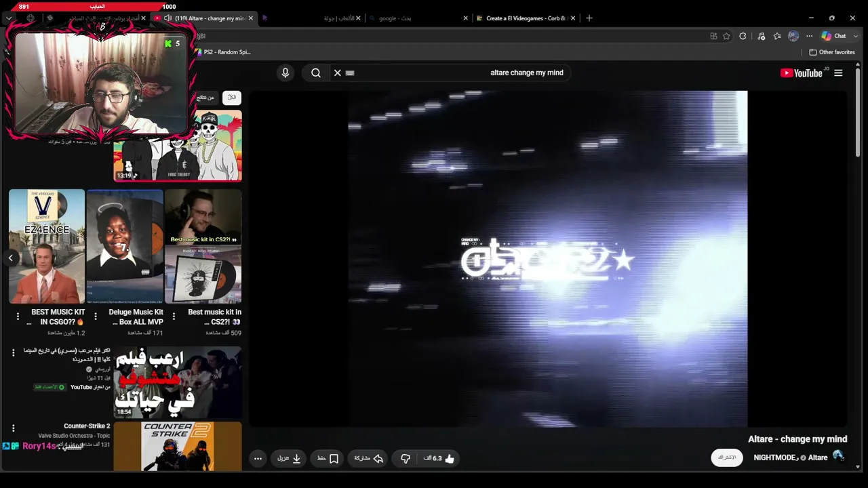Select the 'الكل' filter chip
The image size is (868, 488).
point(232,98)
